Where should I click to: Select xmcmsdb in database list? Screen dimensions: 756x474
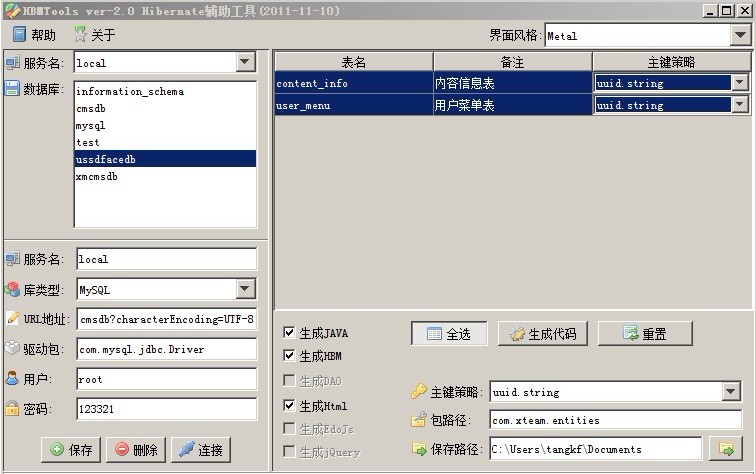(165, 176)
